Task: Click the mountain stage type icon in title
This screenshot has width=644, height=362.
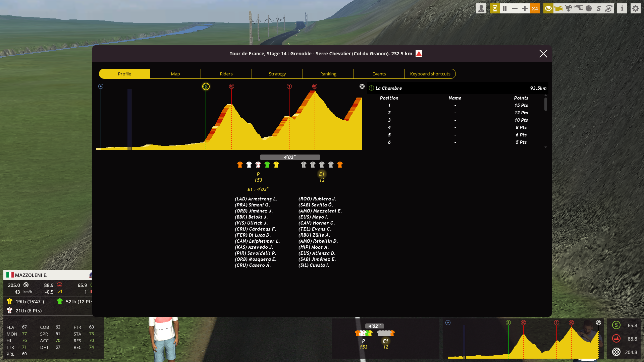Action: pos(419,54)
